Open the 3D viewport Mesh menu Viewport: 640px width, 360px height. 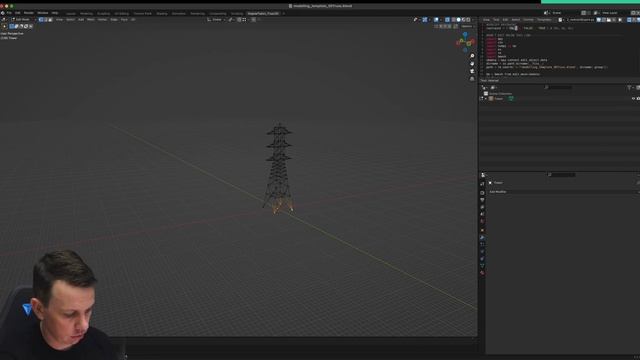[x=91, y=20]
